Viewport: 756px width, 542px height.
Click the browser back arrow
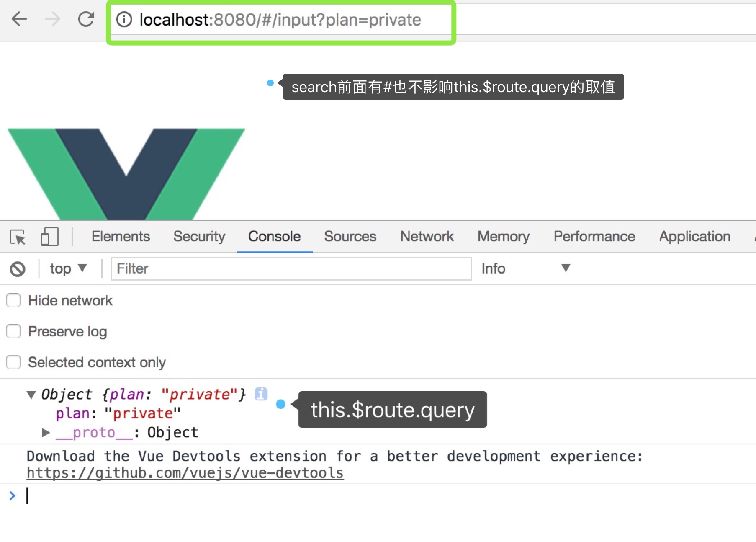pyautogui.click(x=19, y=19)
